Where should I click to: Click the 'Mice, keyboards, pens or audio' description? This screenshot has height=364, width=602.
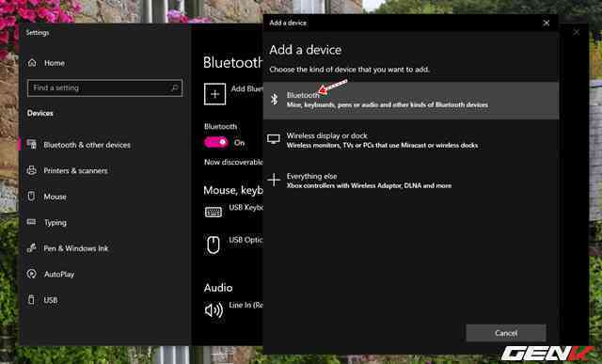[x=388, y=104]
